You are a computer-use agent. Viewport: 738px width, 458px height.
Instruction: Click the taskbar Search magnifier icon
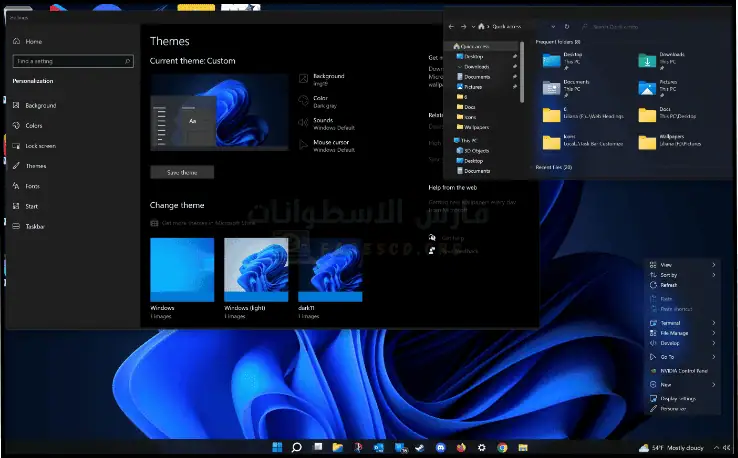point(296,448)
